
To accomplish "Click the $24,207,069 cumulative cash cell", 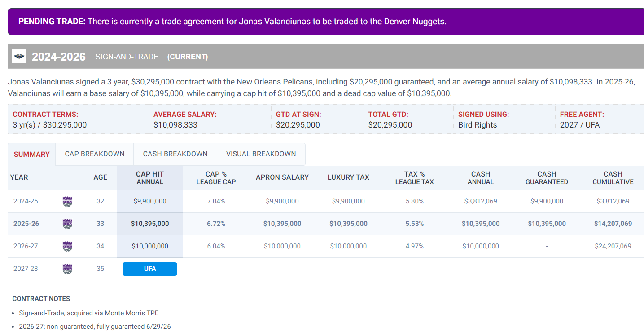I will [x=613, y=246].
